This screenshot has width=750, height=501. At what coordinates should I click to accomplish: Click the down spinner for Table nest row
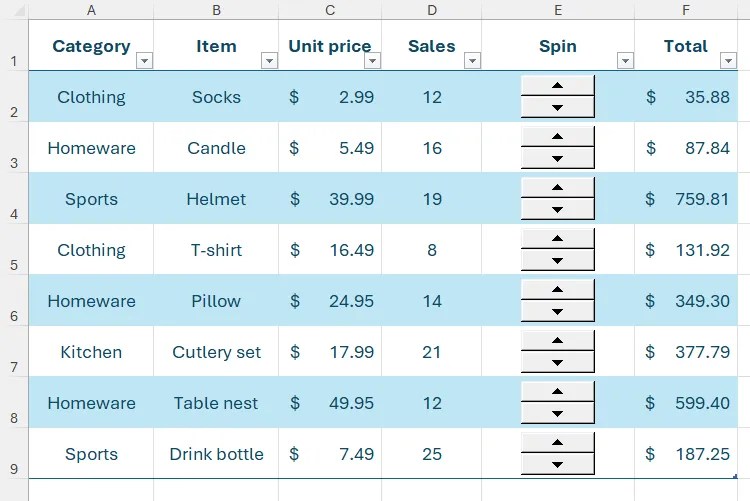click(558, 413)
